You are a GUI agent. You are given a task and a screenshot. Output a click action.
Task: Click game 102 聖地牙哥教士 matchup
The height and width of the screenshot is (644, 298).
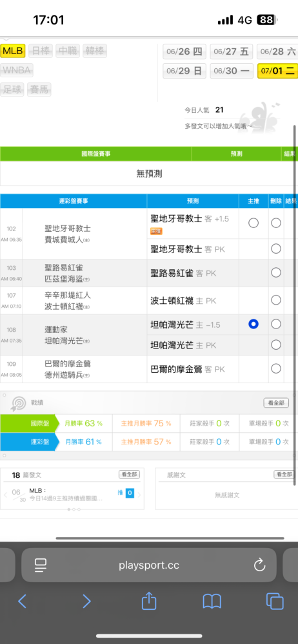click(x=68, y=234)
